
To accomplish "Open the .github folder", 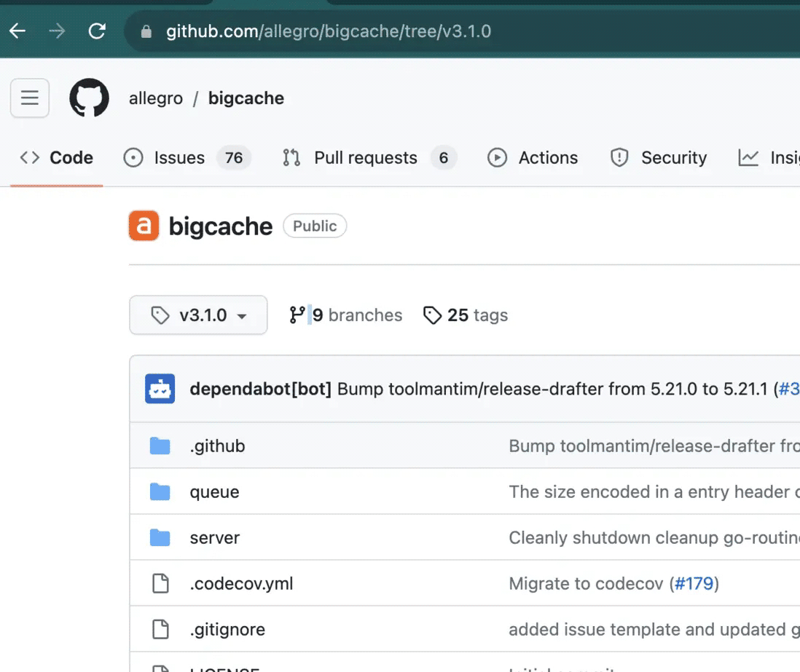I will (x=217, y=446).
